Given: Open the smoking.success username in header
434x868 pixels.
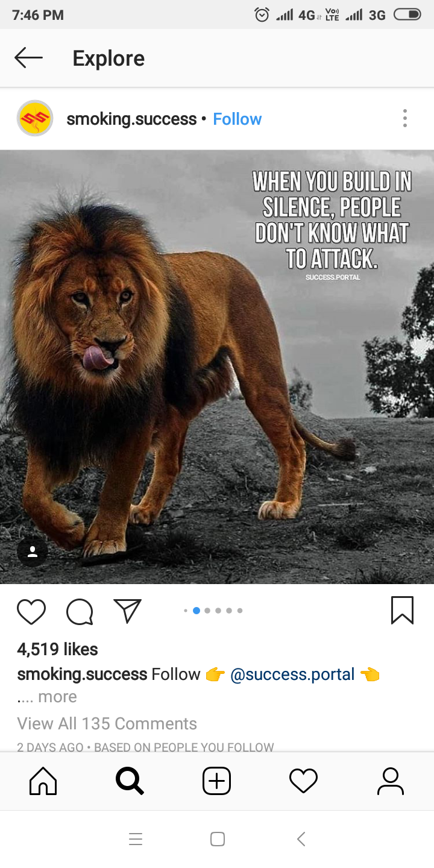Looking at the screenshot, I should point(131,119).
